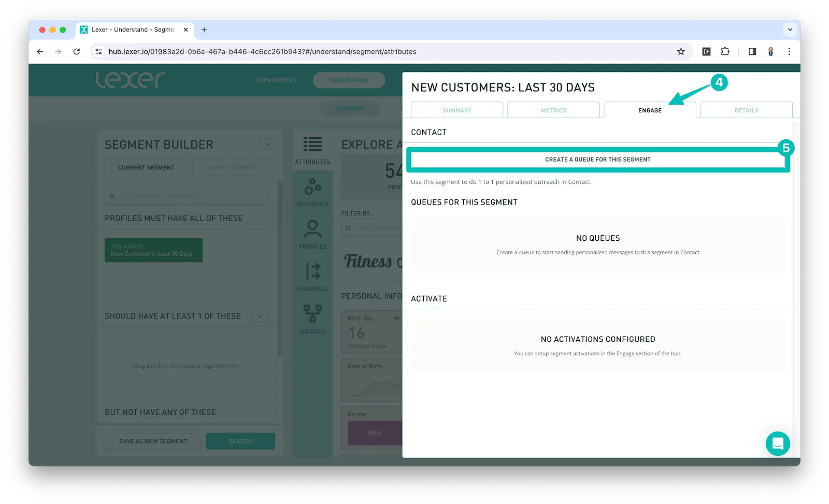Viewport: 829px width, 504px height.
Task: View site information icon in address bar
Action: 98,51
